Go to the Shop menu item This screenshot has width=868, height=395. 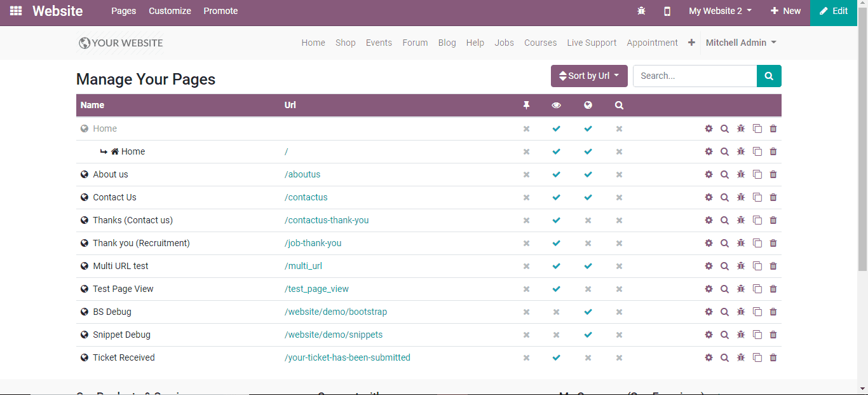(346, 43)
